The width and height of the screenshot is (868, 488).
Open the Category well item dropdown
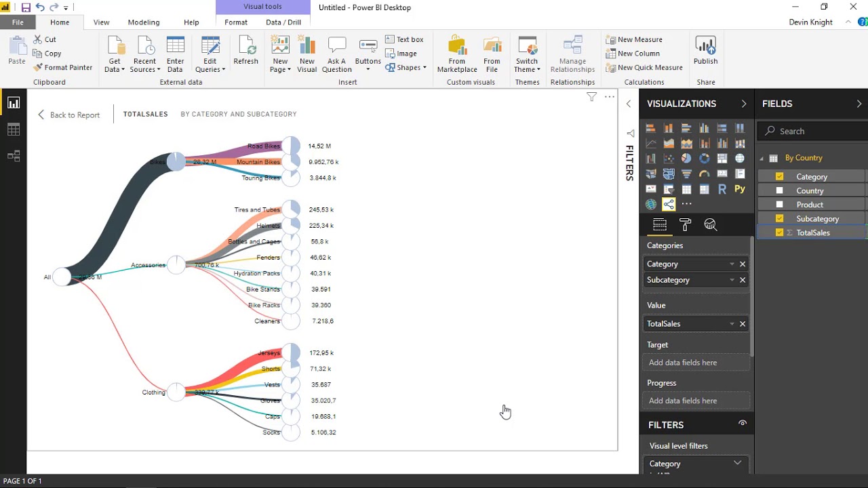732,264
